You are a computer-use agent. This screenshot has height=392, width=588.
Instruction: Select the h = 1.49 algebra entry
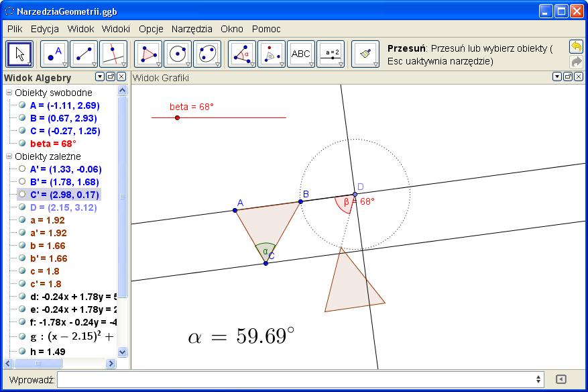point(48,352)
